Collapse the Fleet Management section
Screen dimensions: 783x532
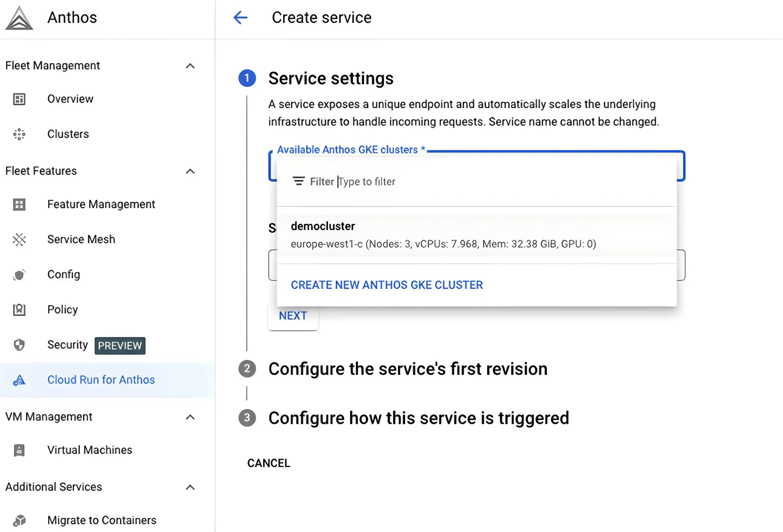(190, 66)
